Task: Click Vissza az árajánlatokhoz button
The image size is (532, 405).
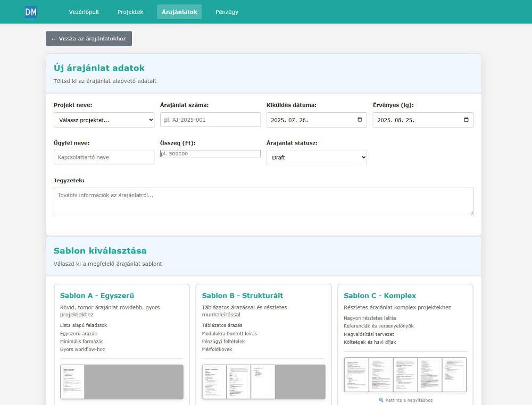Action: 89,39
